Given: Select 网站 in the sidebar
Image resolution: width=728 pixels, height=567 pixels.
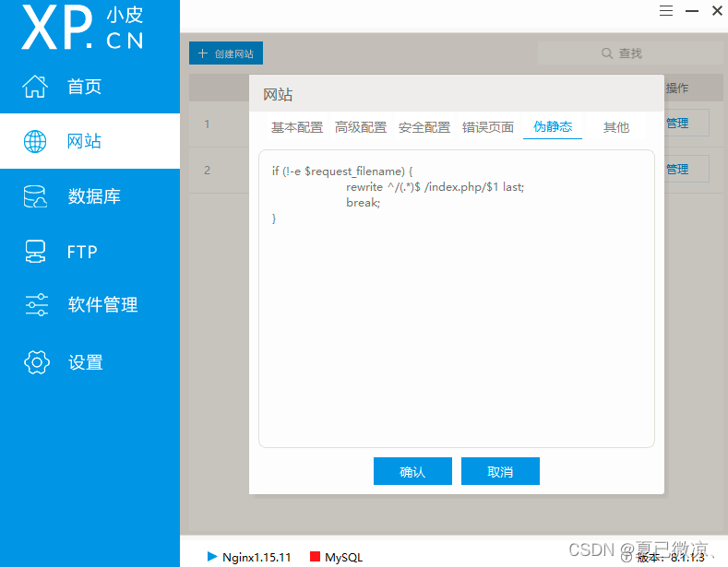Looking at the screenshot, I should pyautogui.click(x=90, y=141).
